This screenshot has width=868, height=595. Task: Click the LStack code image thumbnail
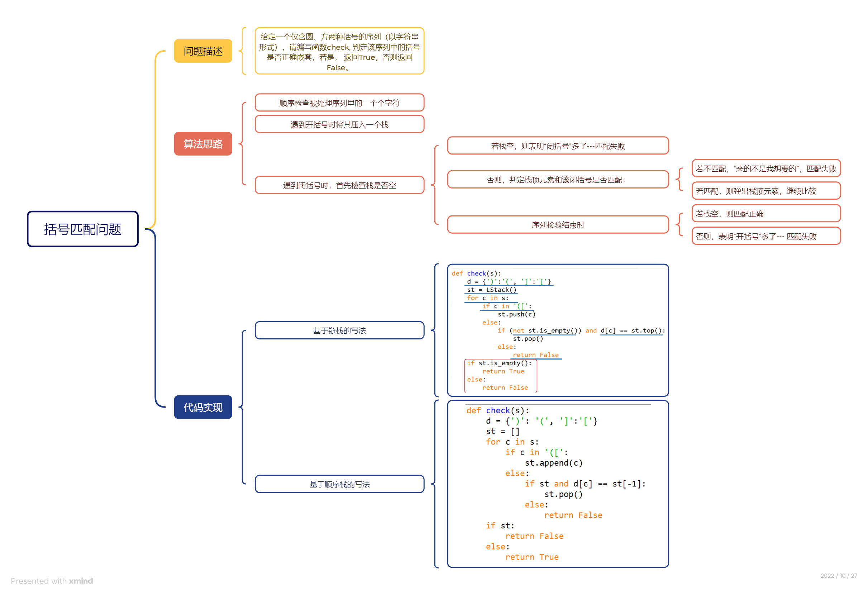(557, 330)
